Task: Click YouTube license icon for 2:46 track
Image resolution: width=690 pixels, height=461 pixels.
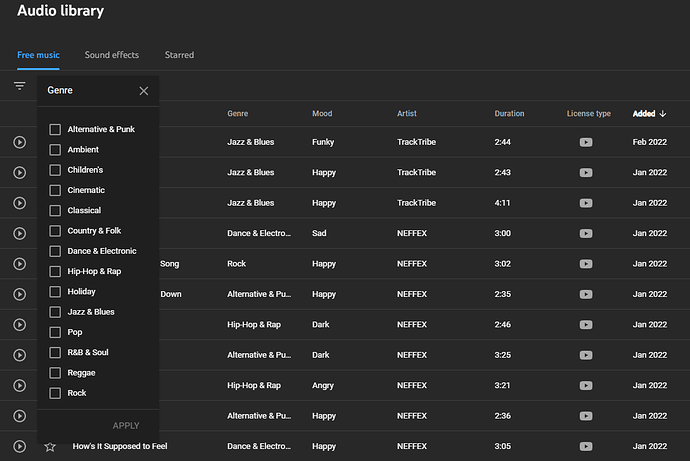Action: pyautogui.click(x=586, y=325)
